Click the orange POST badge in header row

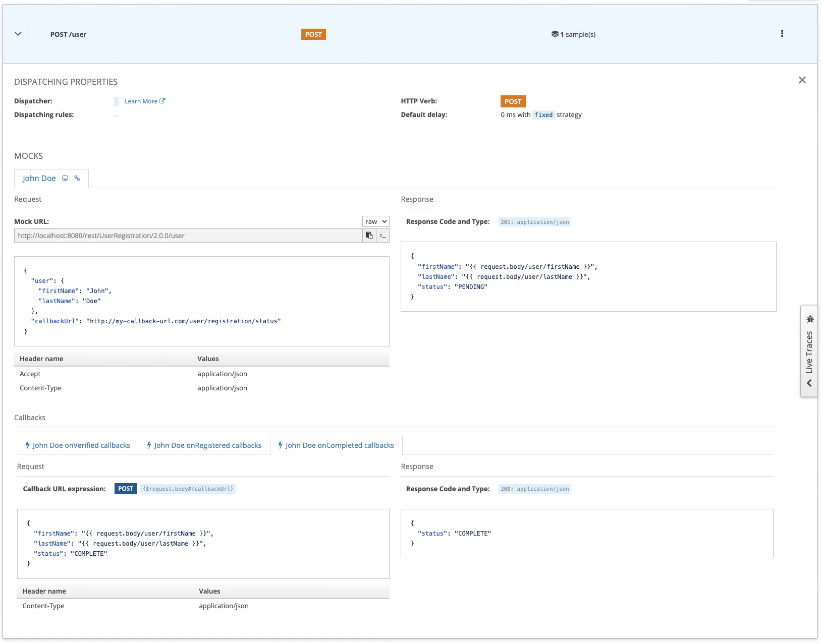pos(313,34)
